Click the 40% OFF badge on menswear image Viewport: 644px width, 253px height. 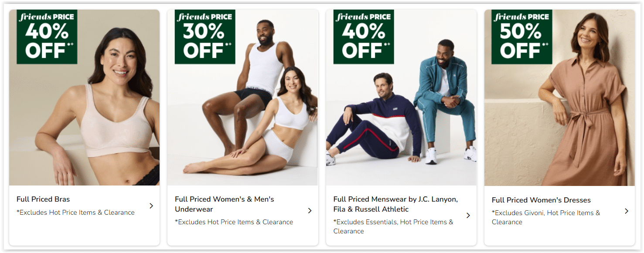click(x=364, y=37)
